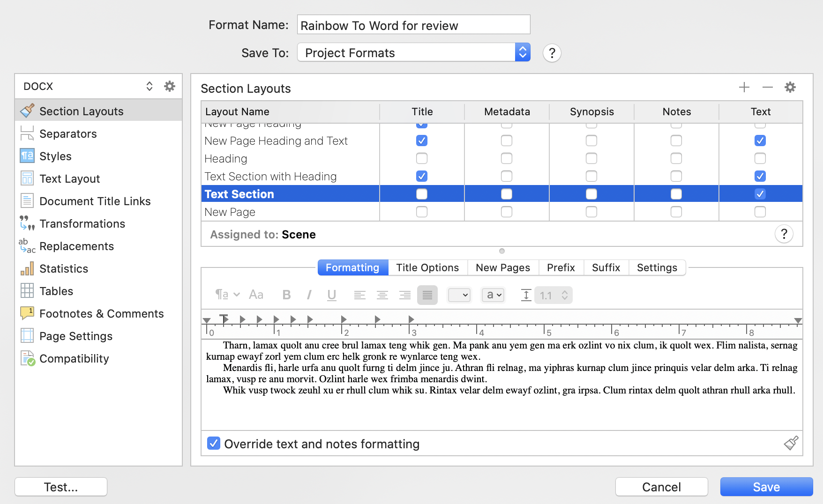Align text left
Image resolution: width=823 pixels, height=504 pixels.
[x=360, y=295]
